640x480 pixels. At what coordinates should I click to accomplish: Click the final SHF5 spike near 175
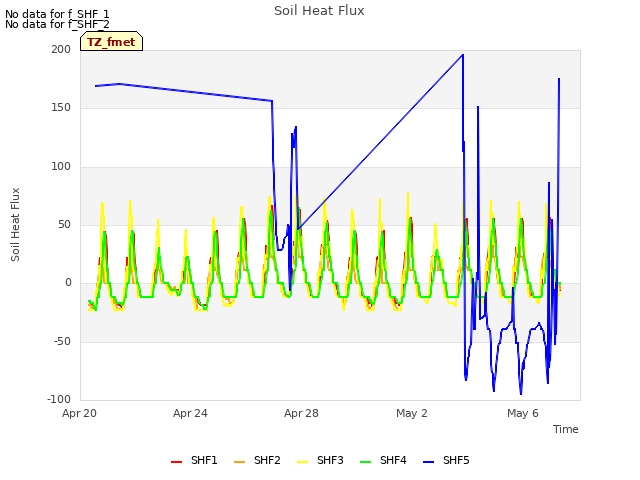559,79
